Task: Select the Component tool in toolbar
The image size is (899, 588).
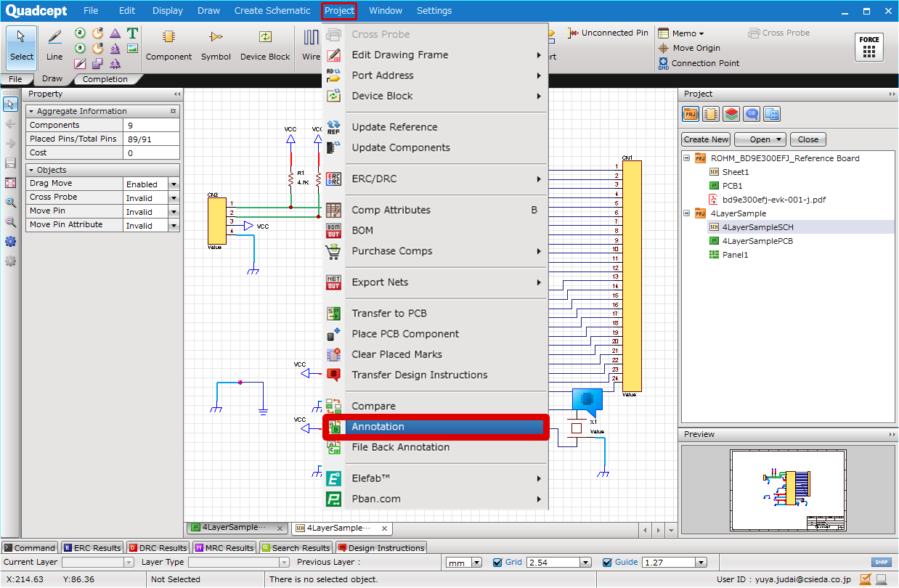Action: [168, 44]
